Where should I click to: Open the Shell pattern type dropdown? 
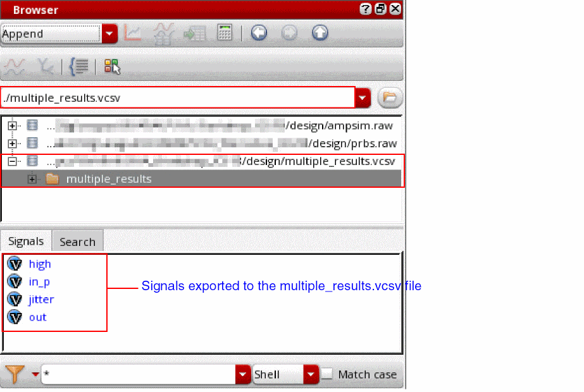pyautogui.click(x=311, y=374)
